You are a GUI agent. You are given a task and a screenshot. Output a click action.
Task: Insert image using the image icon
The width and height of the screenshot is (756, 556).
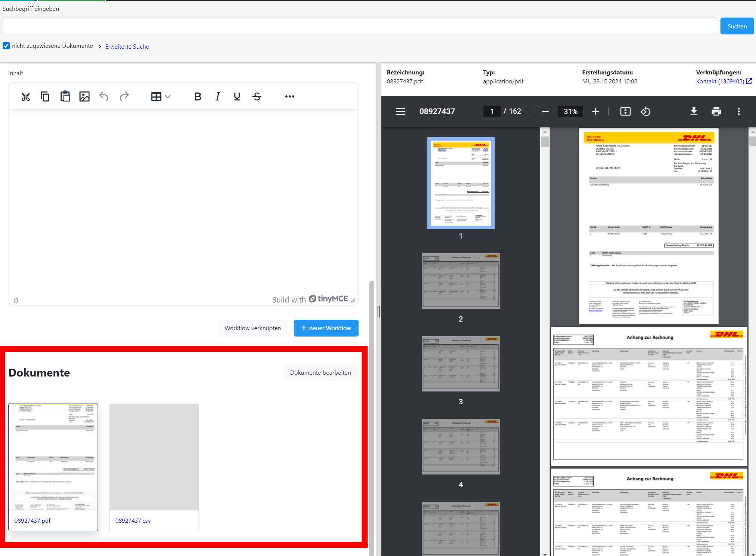click(x=84, y=97)
